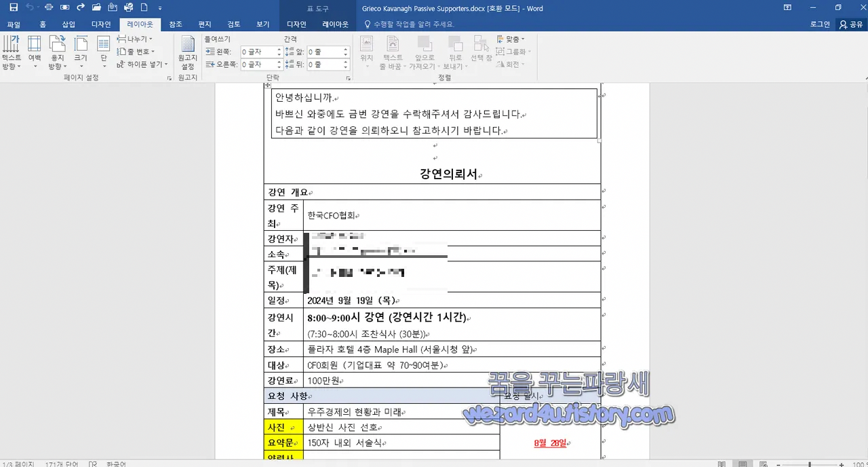
Task: Select the 한국CFO협회 cell text
Action: pyautogui.click(x=332, y=215)
